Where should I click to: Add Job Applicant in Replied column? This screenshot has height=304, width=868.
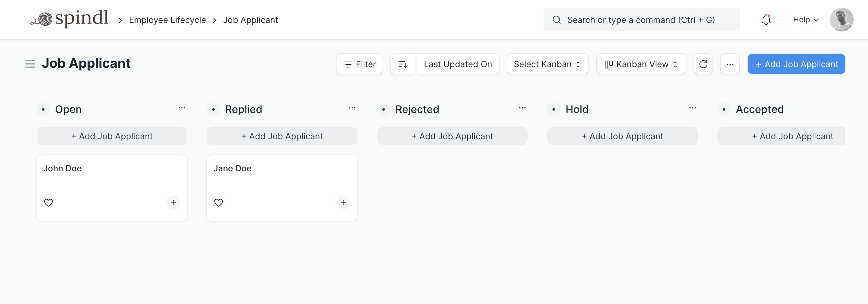pos(282,136)
